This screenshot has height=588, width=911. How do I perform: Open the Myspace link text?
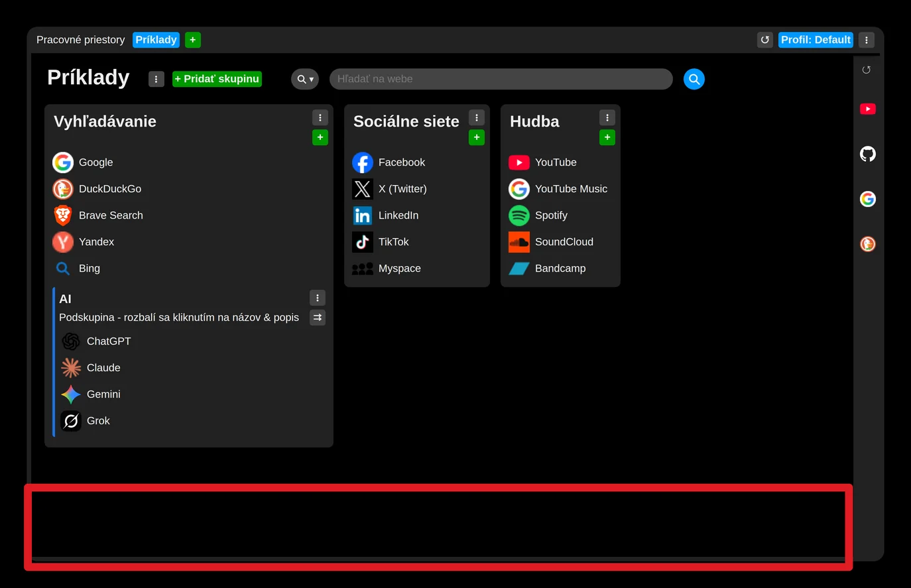[x=400, y=268]
